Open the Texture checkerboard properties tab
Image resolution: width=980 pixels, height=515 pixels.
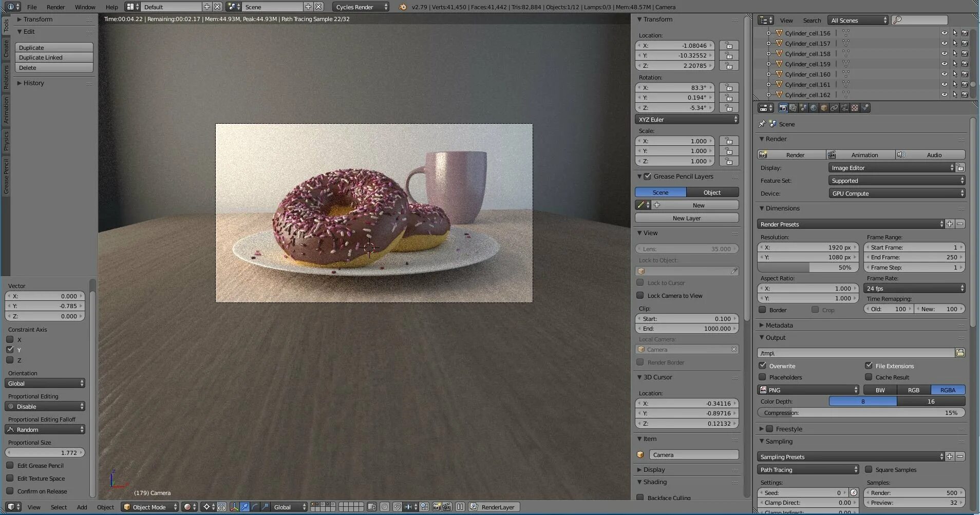click(855, 108)
